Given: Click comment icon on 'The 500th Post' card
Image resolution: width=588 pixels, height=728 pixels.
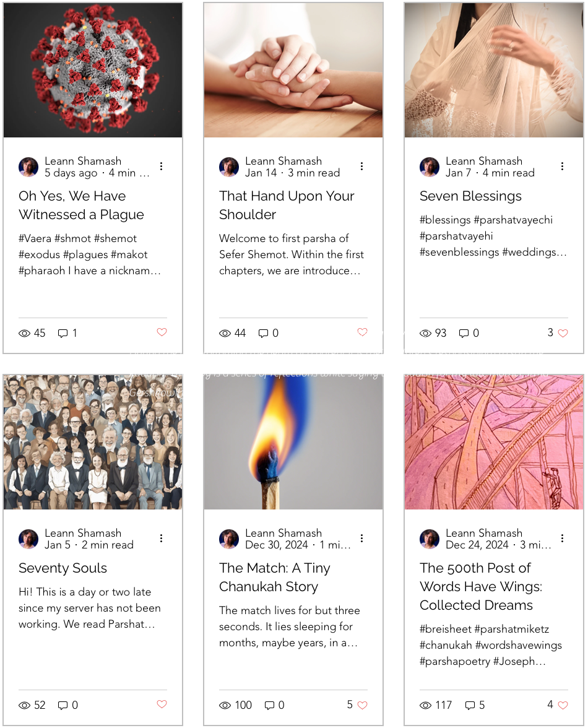Looking at the screenshot, I should (470, 705).
